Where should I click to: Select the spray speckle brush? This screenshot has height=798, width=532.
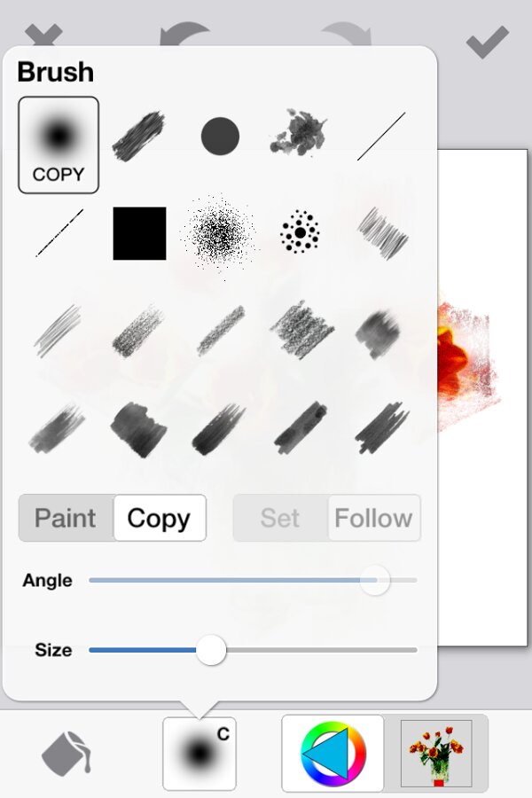pyautogui.click(x=219, y=234)
